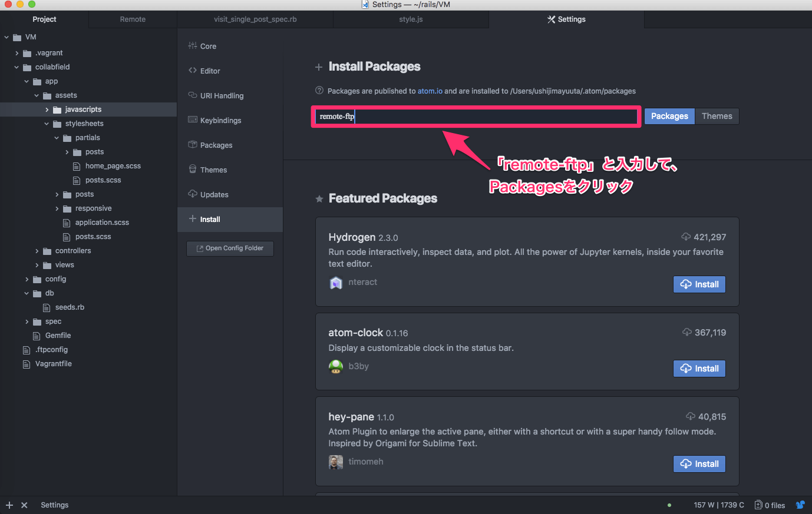This screenshot has height=514, width=812.
Task: Open the hey-pane package title
Action: click(351, 417)
